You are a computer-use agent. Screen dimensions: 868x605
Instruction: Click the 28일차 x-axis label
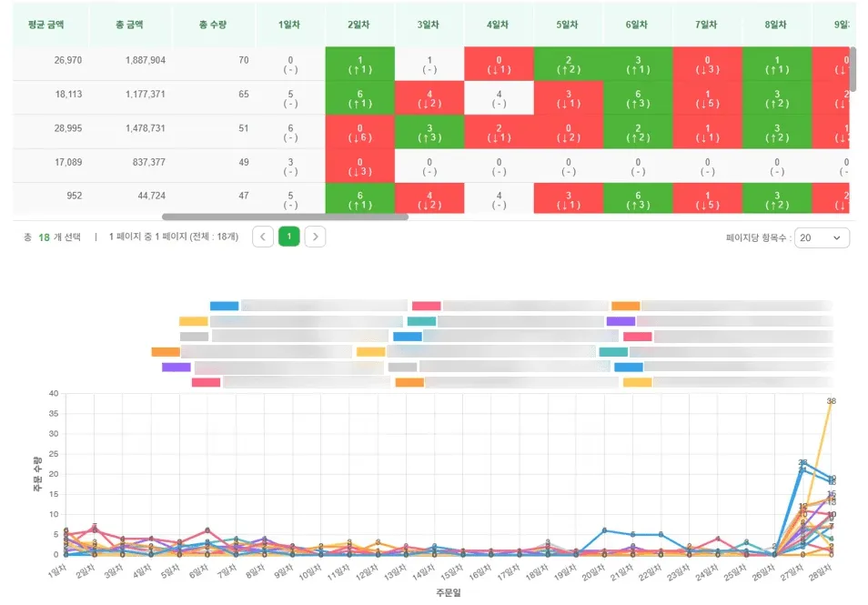pos(820,571)
